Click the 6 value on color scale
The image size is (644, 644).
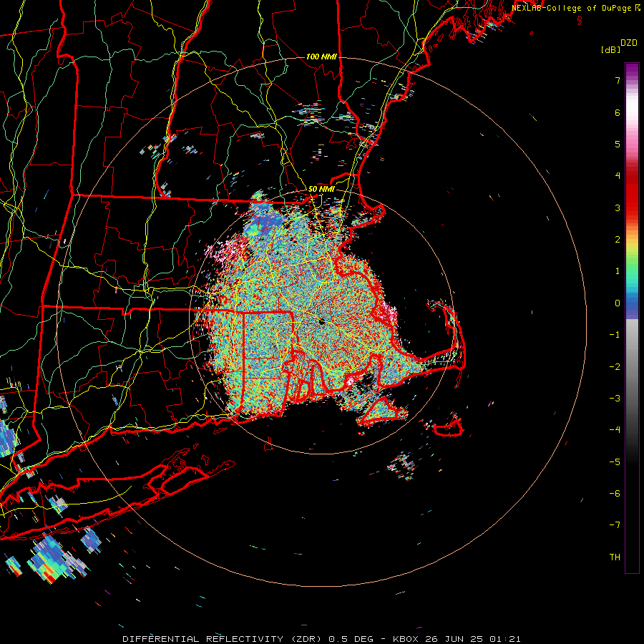(x=618, y=112)
